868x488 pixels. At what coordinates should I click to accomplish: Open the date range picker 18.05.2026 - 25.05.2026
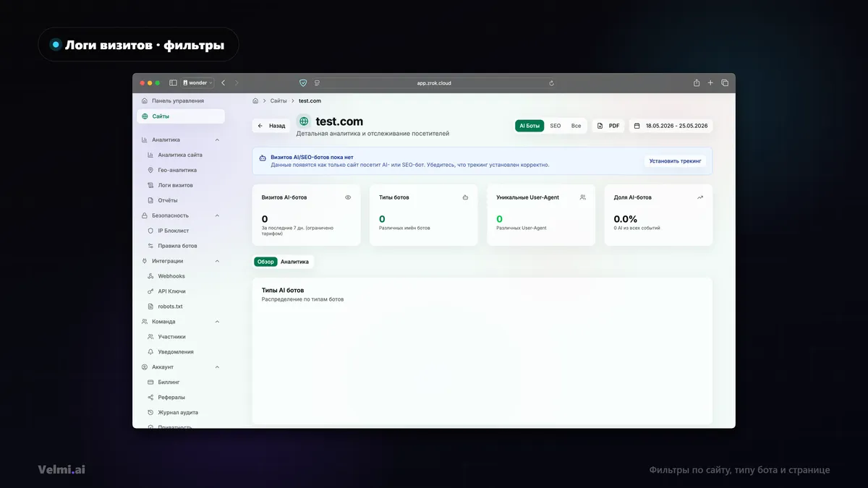point(671,126)
